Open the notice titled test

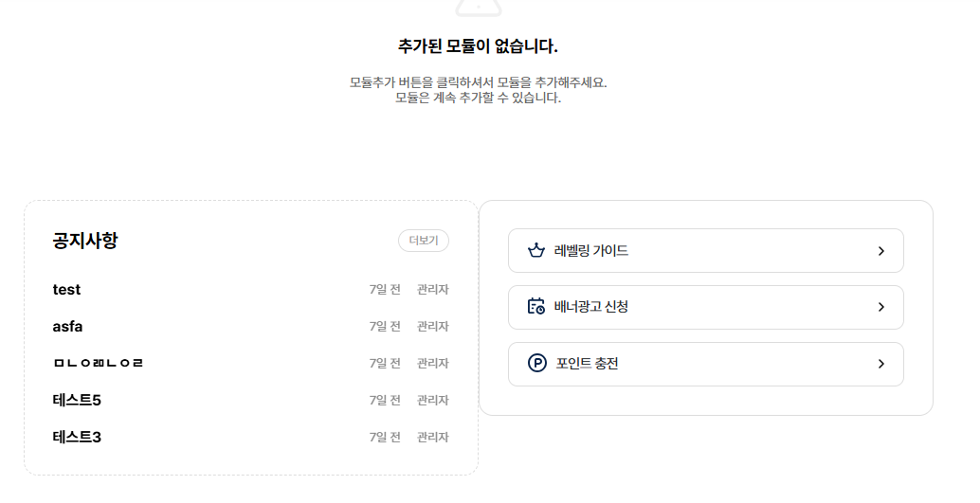(x=66, y=289)
